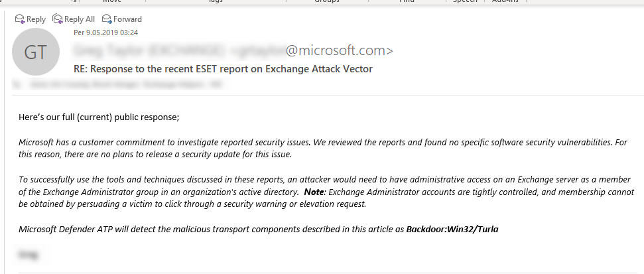The height and width of the screenshot is (274, 644).
Task: Click the Groups section label in the ribbon
Action: [x=327, y=1]
